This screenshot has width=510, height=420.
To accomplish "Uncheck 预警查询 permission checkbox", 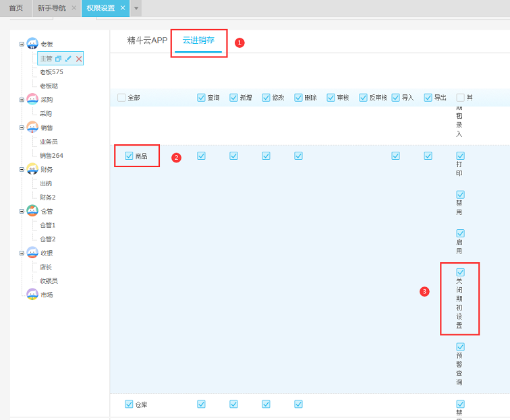I will tap(460, 347).
